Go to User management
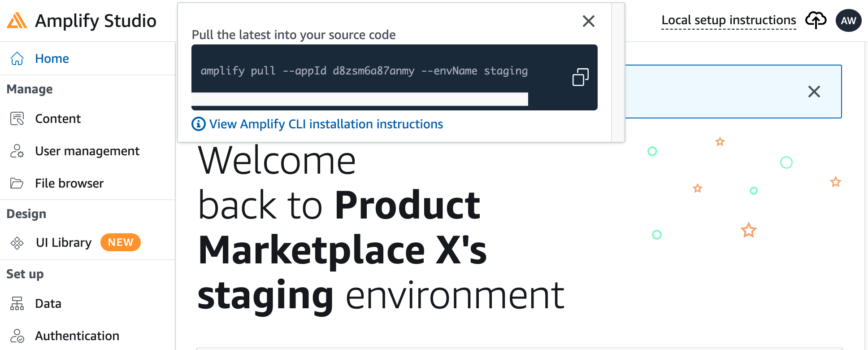The height and width of the screenshot is (350, 868). (x=87, y=151)
